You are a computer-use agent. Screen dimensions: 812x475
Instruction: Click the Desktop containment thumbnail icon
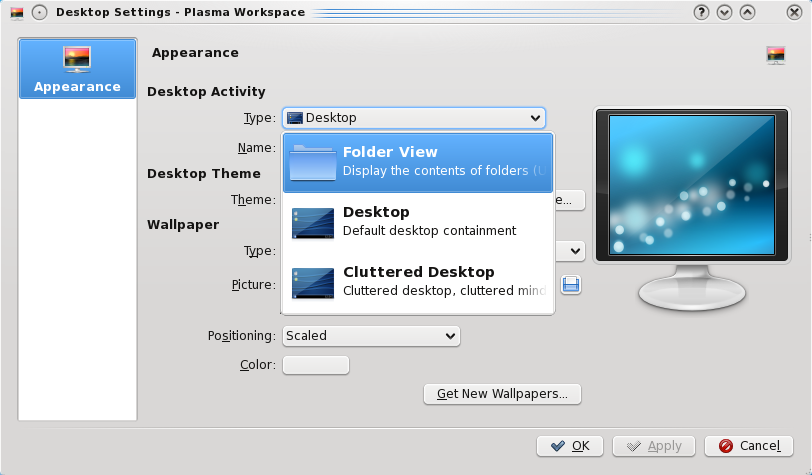click(x=312, y=222)
